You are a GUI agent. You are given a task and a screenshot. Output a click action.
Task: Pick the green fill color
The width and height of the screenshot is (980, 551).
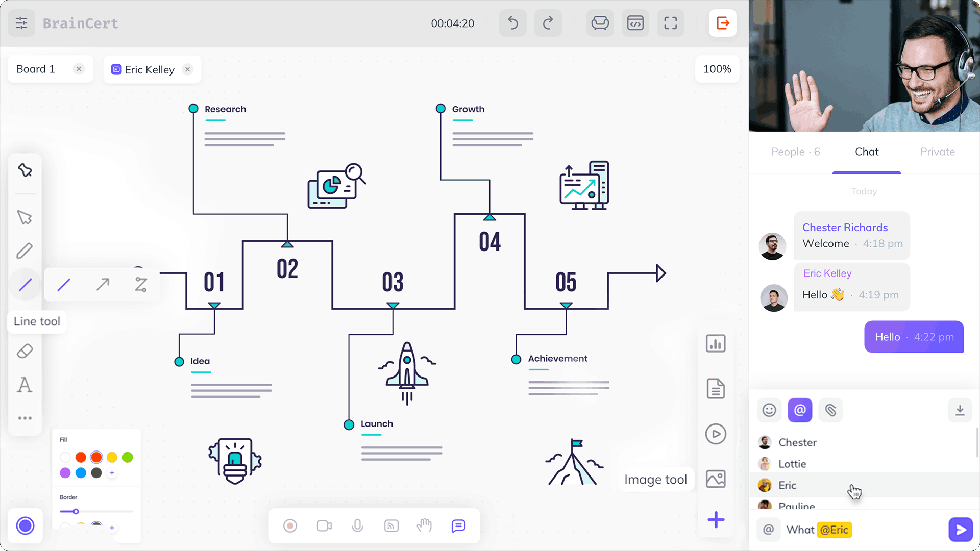tap(128, 457)
